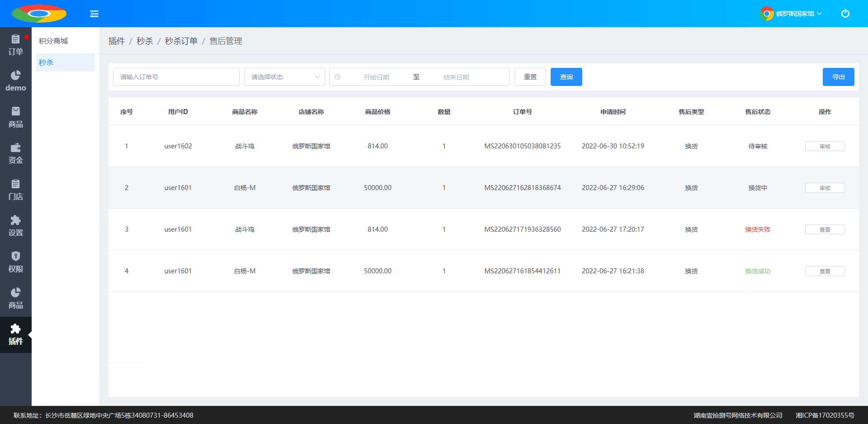Click 审核 for order MS220630105038081235
This screenshot has height=424, width=868.
[x=825, y=146]
